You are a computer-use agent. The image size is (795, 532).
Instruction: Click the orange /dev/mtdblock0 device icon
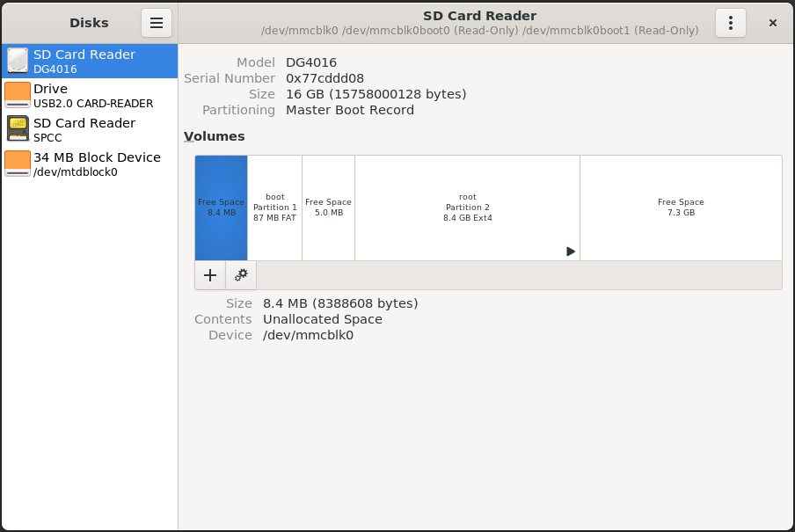[x=18, y=164]
